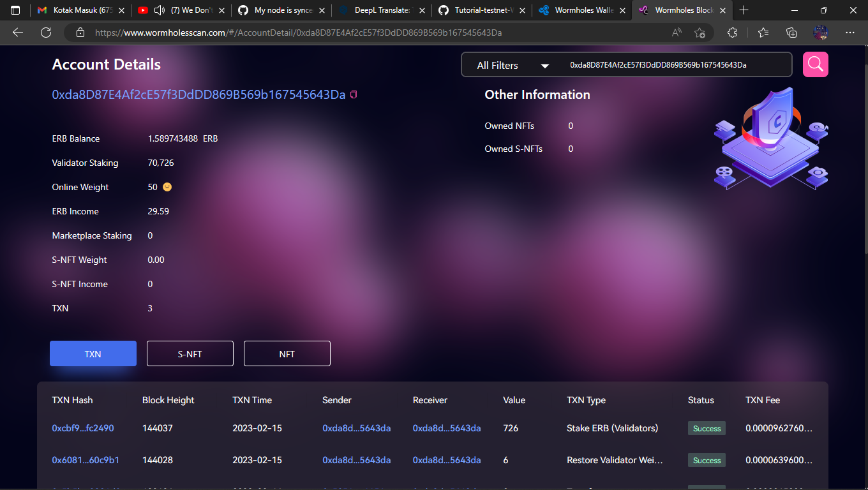Screen dimensions: 868x490
Task: Click the pink magnifier search icon
Action: (x=815, y=65)
